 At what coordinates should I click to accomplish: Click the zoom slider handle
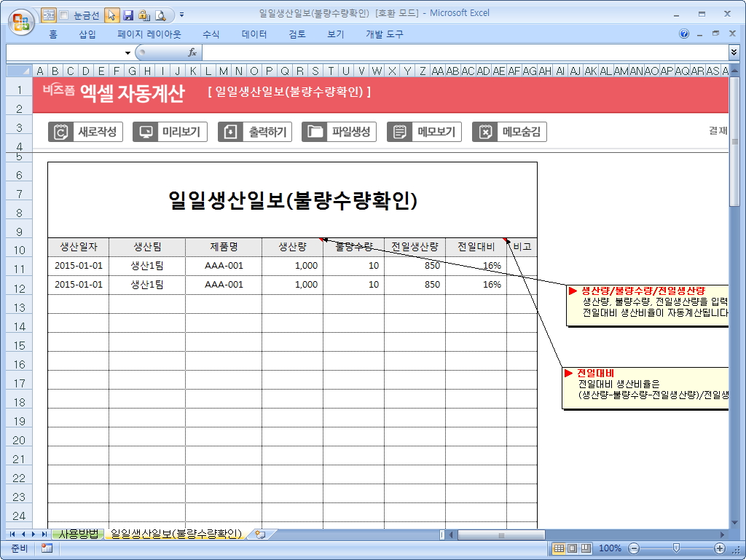[676, 548]
